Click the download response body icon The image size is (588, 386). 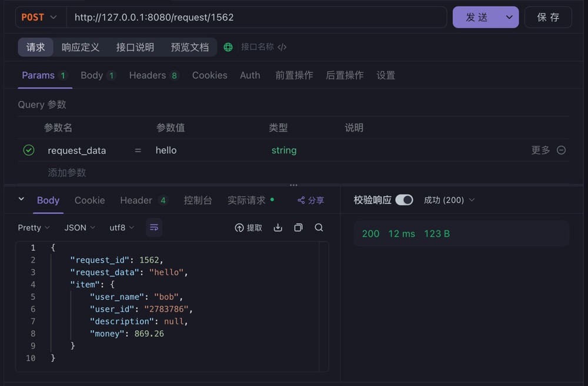coord(278,227)
